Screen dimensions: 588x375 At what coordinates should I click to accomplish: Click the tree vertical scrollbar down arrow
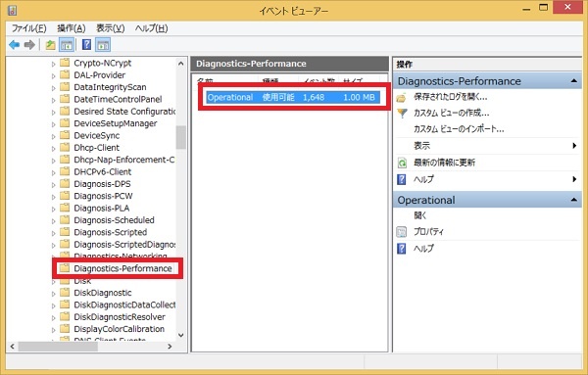click(180, 335)
